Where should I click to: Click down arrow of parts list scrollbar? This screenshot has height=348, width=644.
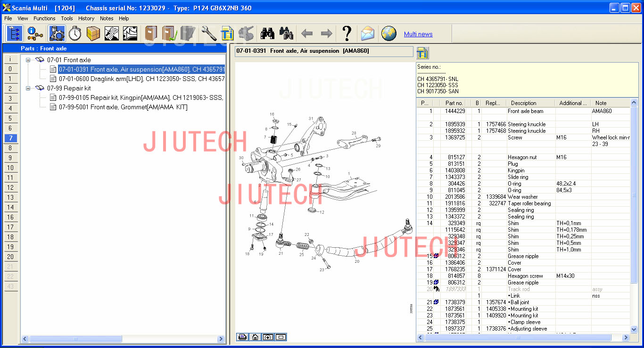point(634,330)
